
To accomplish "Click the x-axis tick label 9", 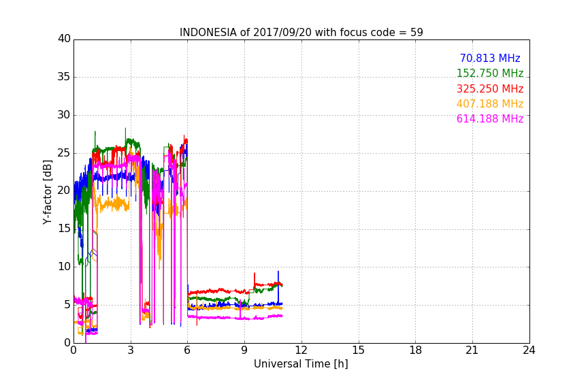I will [244, 350].
